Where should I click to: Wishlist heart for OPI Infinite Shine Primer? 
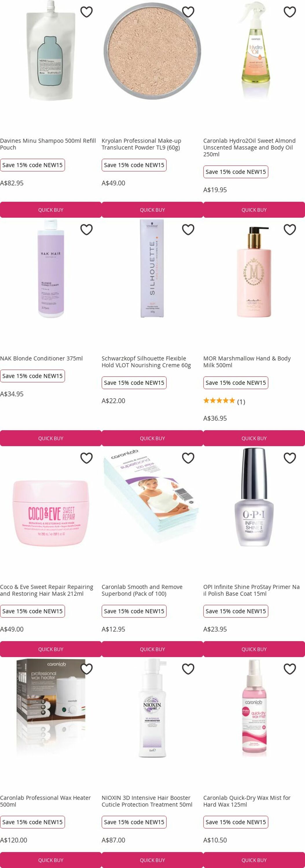click(x=289, y=458)
